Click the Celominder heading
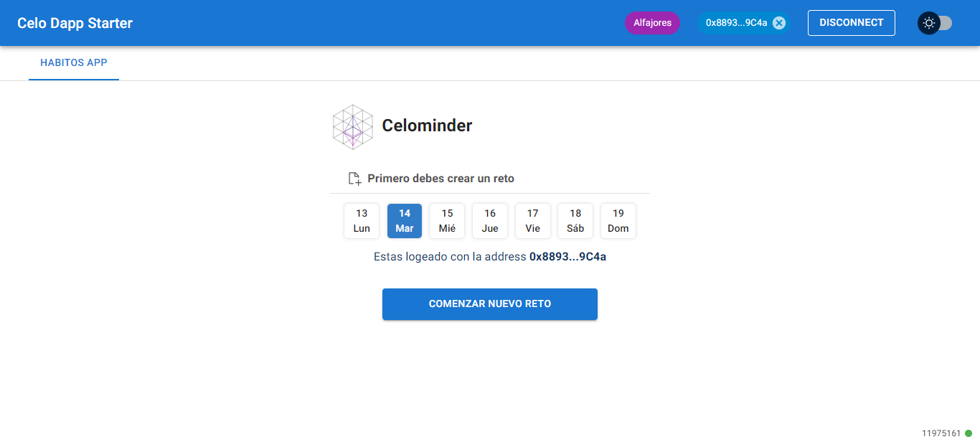This screenshot has width=980, height=447. pyautogui.click(x=428, y=126)
